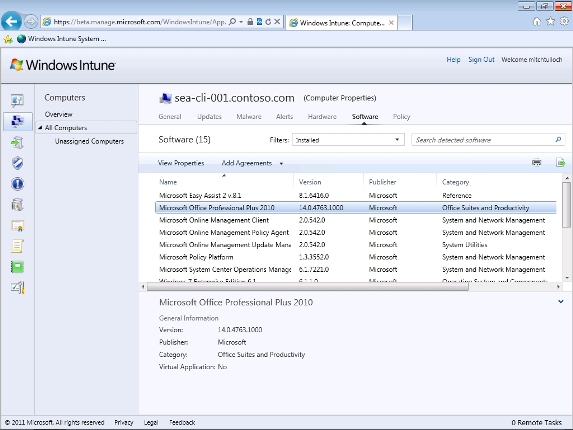Viewport: 573px width, 430px height.
Task: Sort list by Name column header
Action: [168, 182]
